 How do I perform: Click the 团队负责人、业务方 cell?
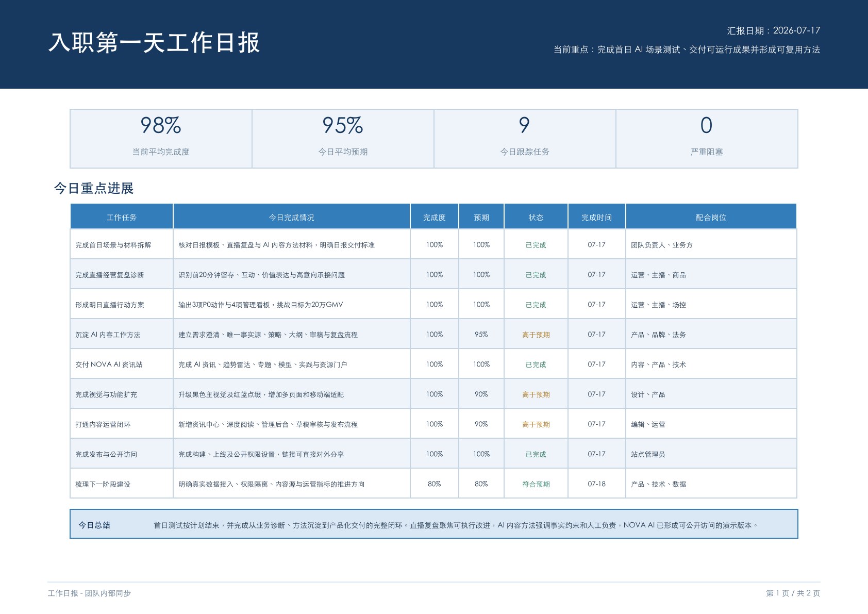coord(711,244)
